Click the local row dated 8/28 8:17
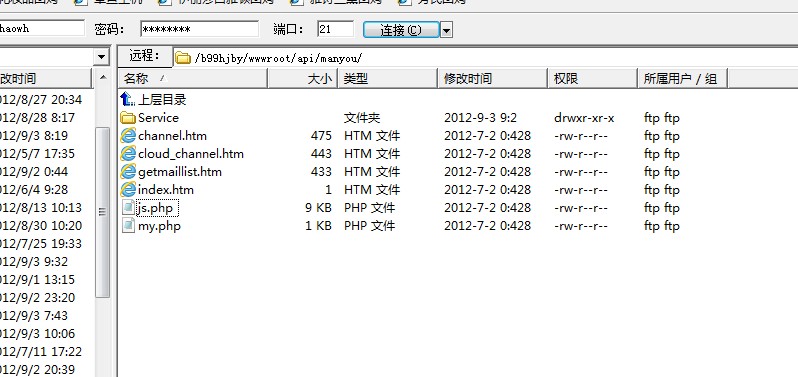The width and height of the screenshot is (798, 377). (x=37, y=118)
